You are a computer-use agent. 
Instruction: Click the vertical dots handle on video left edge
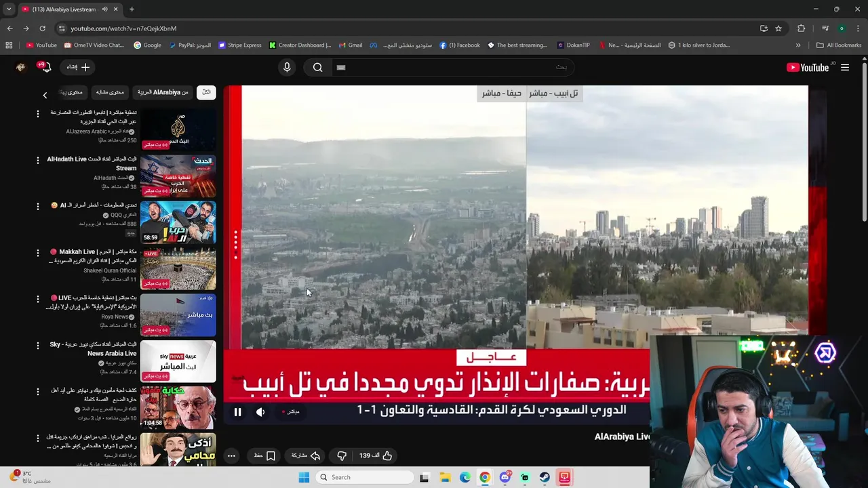[235, 244]
